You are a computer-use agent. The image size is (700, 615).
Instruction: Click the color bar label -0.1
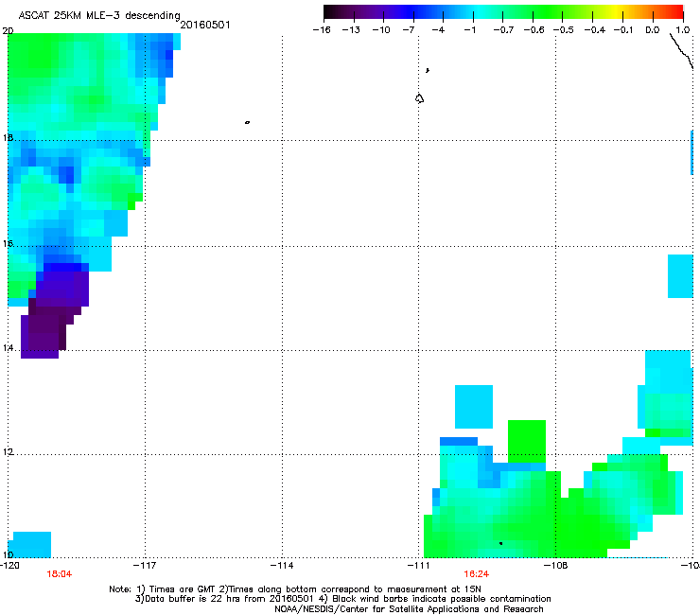coord(623,30)
